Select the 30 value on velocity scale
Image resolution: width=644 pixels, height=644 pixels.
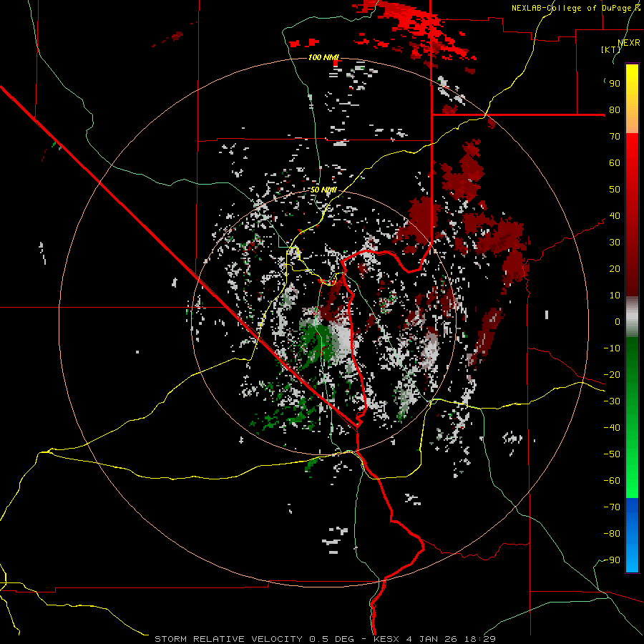615,243
